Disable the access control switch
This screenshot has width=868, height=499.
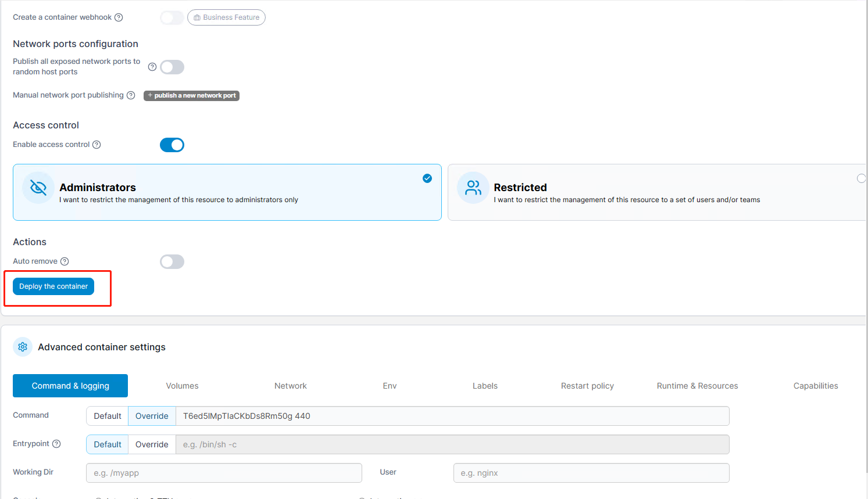tap(172, 145)
